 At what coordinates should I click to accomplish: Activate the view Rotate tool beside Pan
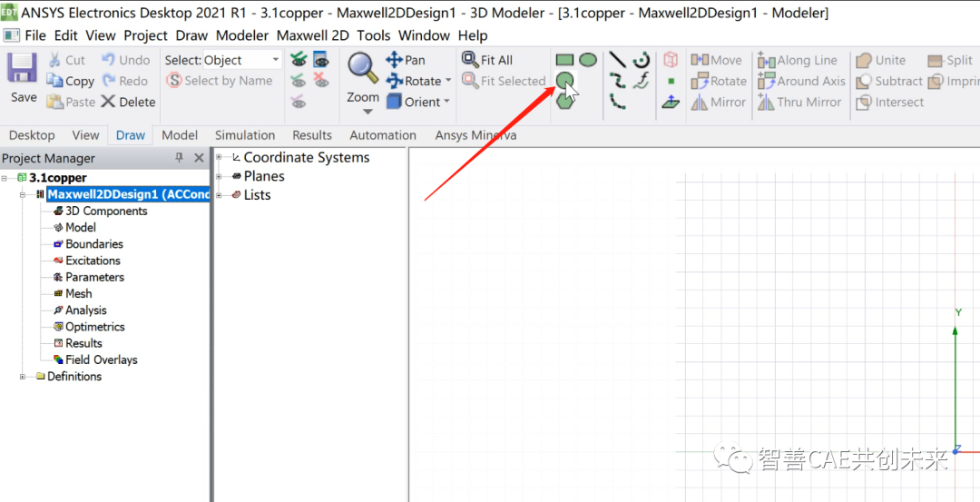pos(414,81)
